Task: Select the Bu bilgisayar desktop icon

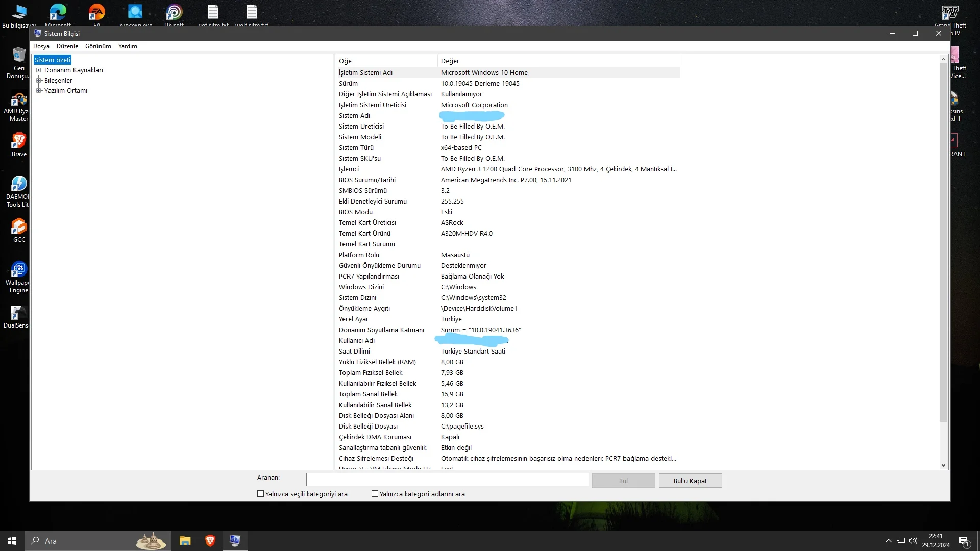Action: pos(19,15)
